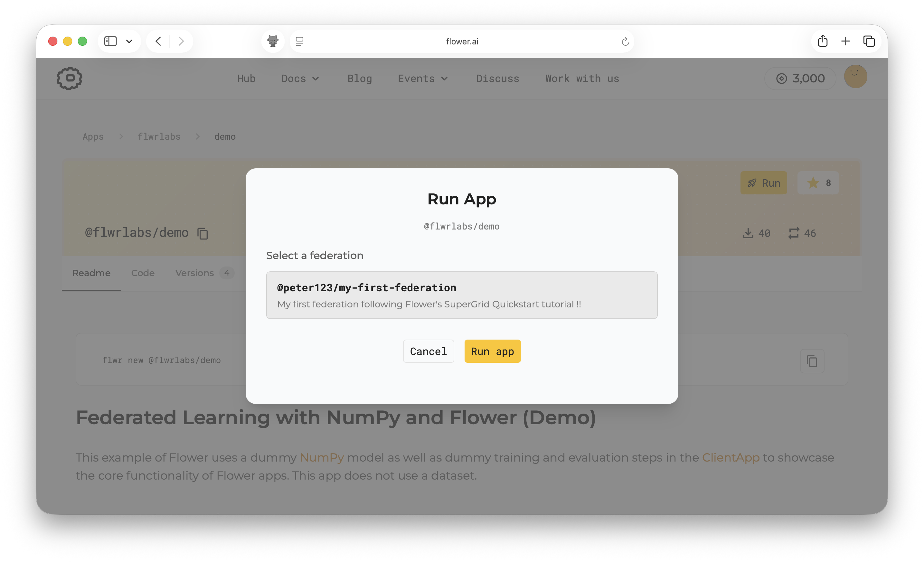Click the 3,000 credits badge
This screenshot has width=924, height=562.
[800, 78]
